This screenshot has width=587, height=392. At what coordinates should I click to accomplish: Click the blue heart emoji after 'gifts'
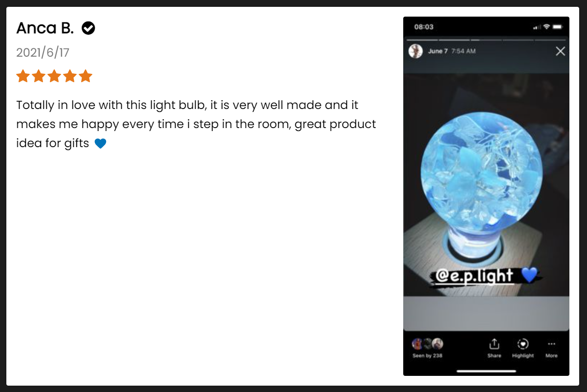[100, 144]
